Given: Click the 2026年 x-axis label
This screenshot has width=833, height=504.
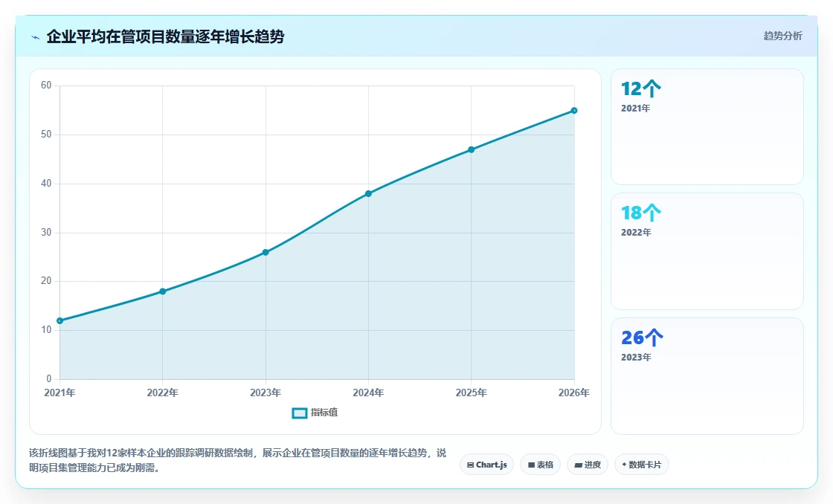Looking at the screenshot, I should (573, 393).
